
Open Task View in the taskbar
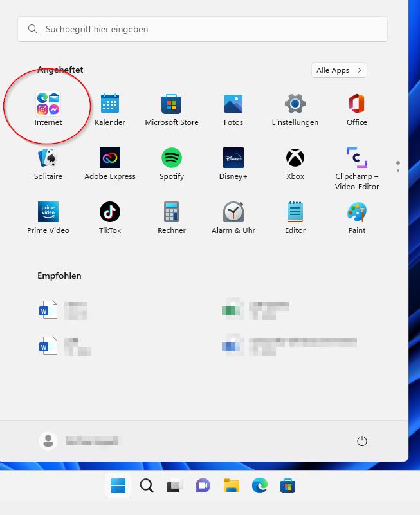tap(174, 486)
